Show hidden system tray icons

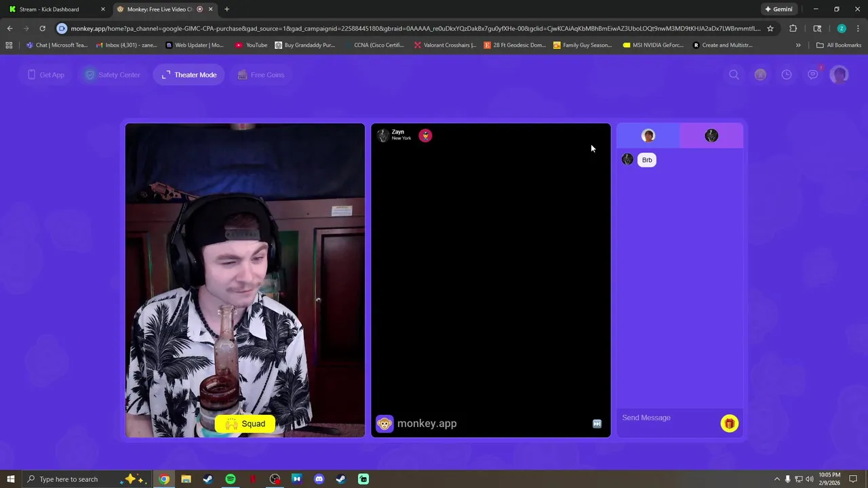[x=776, y=479]
